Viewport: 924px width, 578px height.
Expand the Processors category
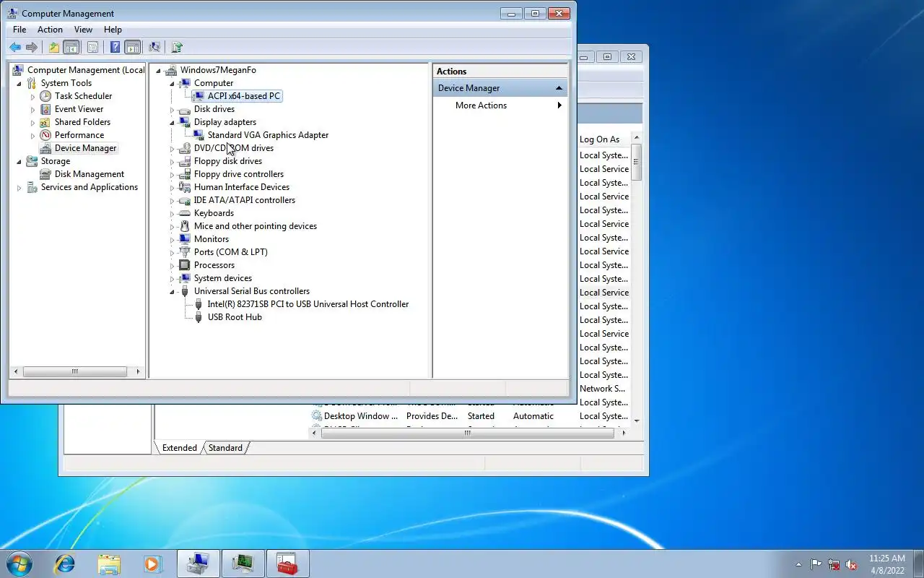click(173, 266)
